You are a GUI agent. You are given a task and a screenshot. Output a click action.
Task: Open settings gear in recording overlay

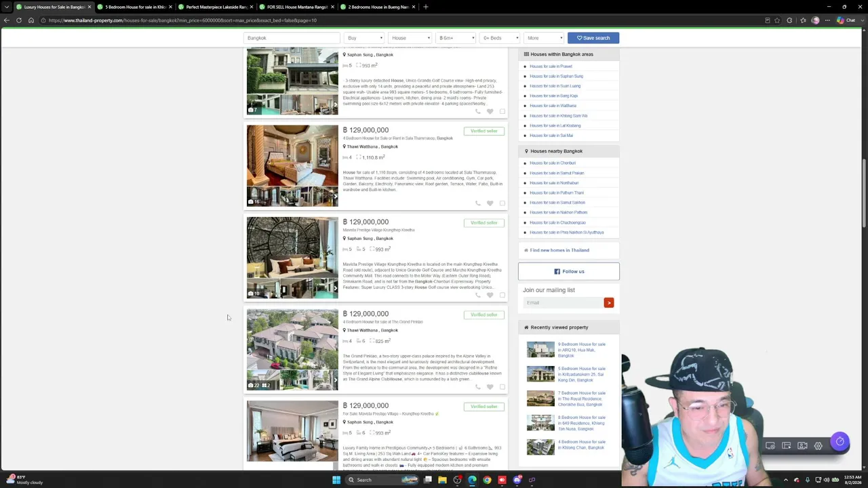pyautogui.click(x=818, y=446)
